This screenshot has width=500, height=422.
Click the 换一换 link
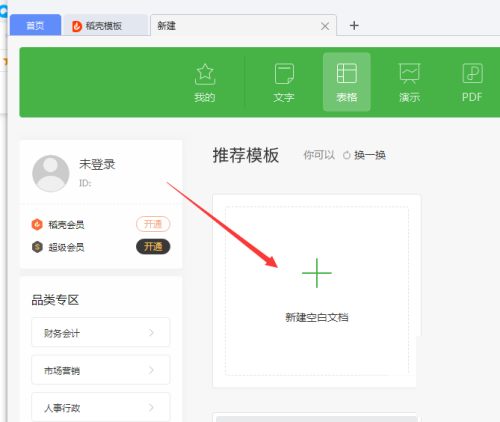coord(370,155)
